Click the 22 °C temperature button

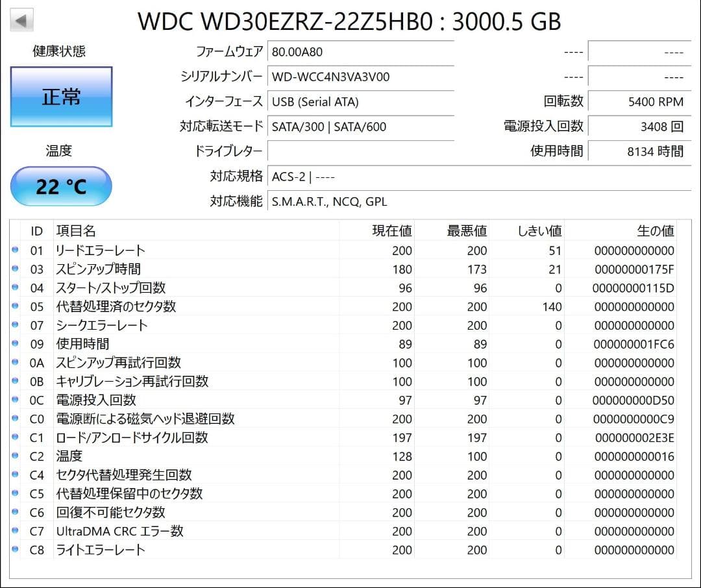61,186
